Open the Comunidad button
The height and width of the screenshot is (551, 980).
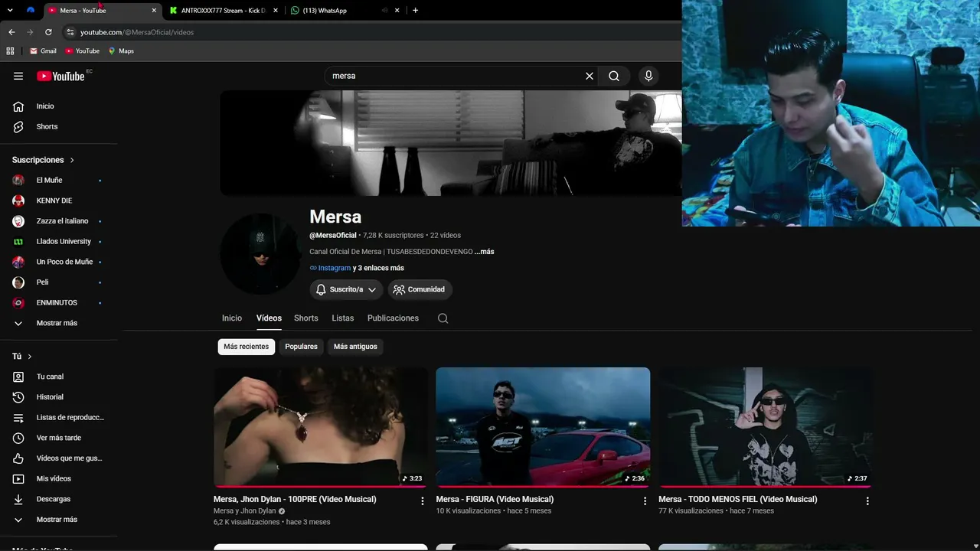click(420, 289)
